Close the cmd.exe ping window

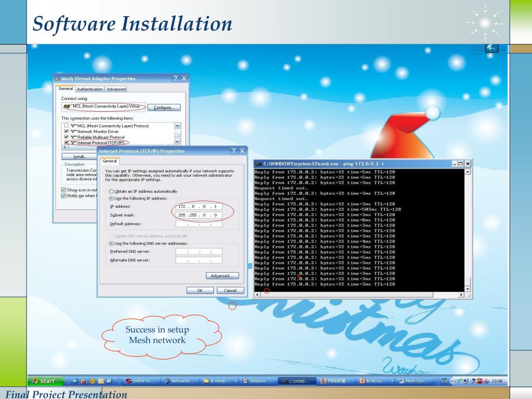tap(468, 164)
